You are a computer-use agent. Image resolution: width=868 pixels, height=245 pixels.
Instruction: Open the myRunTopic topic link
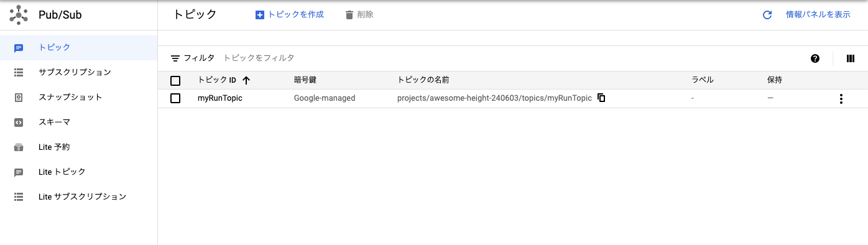[x=219, y=98]
